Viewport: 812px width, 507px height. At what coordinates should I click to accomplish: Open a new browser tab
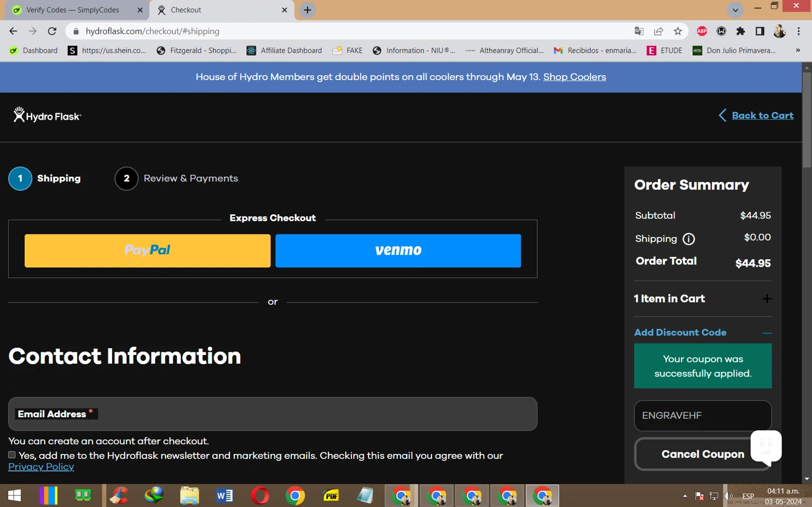pos(307,10)
